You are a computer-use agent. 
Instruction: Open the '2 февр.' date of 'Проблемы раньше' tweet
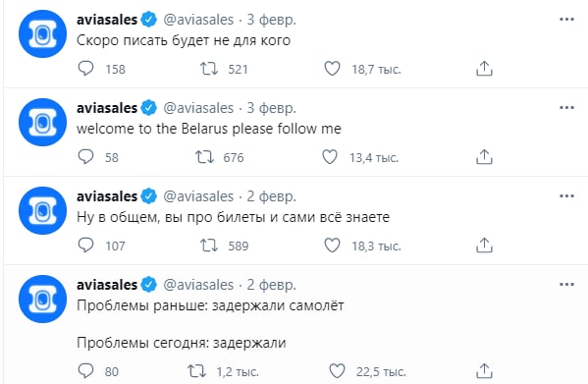pos(272,285)
